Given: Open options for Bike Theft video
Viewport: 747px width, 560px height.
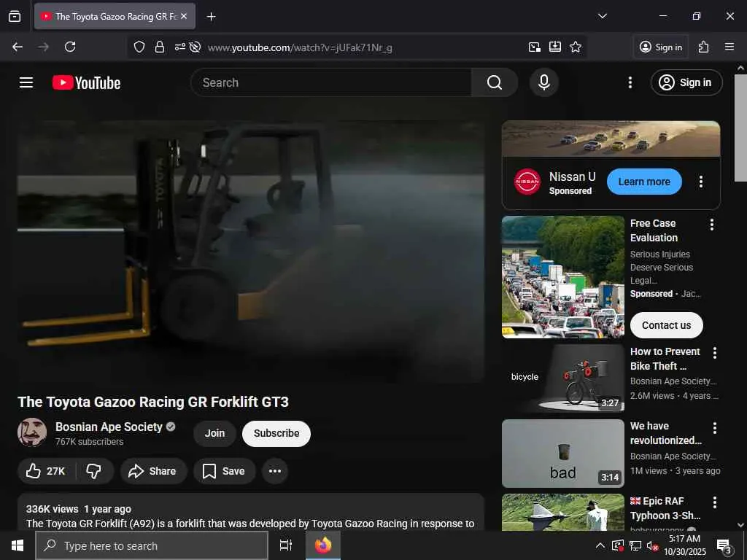Looking at the screenshot, I should [714, 353].
